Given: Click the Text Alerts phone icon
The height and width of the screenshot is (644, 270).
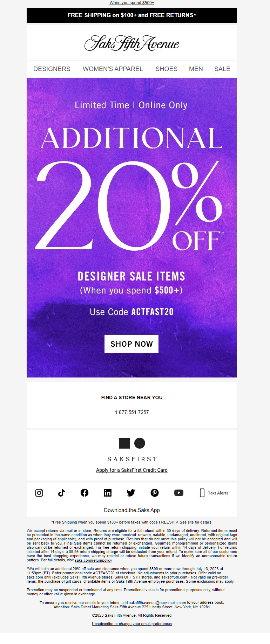Looking at the screenshot, I should 202,493.
